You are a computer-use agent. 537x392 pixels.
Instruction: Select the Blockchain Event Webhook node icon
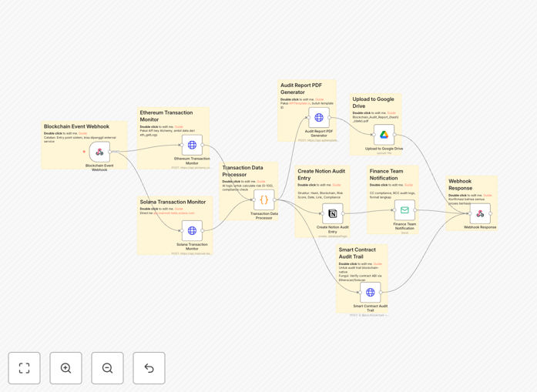(99, 152)
